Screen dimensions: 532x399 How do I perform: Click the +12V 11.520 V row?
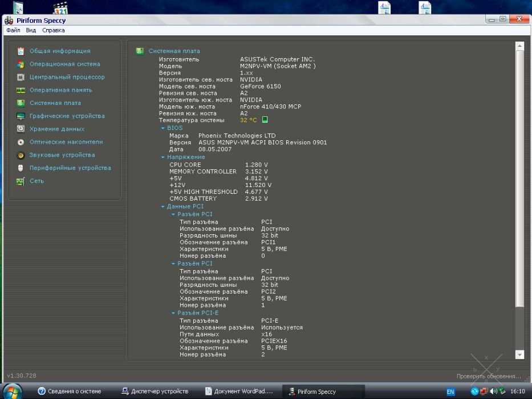tap(220, 185)
